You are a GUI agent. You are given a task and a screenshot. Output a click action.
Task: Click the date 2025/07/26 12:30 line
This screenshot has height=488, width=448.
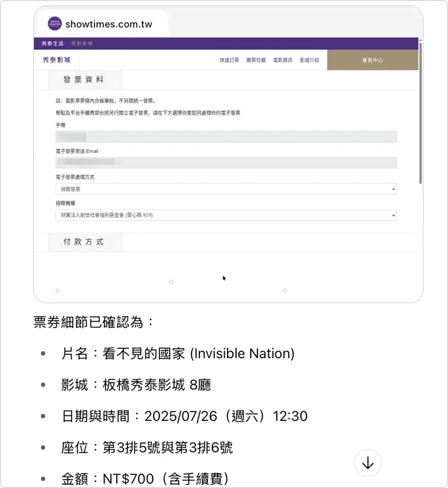(x=185, y=416)
